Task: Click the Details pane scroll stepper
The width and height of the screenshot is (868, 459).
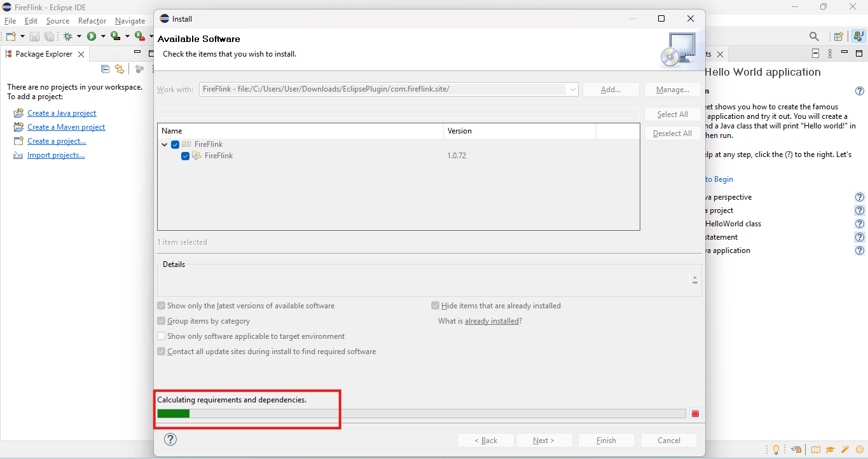Action: click(694, 280)
